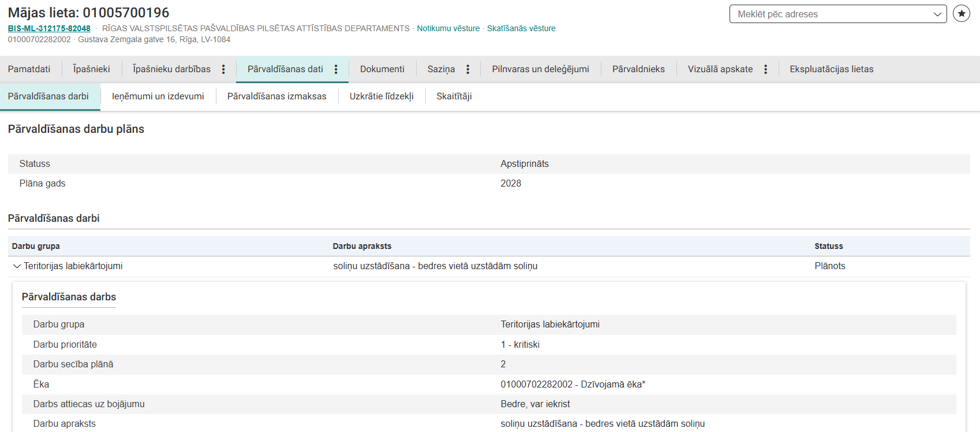Select the Skaitītāji subtab

[x=454, y=96]
